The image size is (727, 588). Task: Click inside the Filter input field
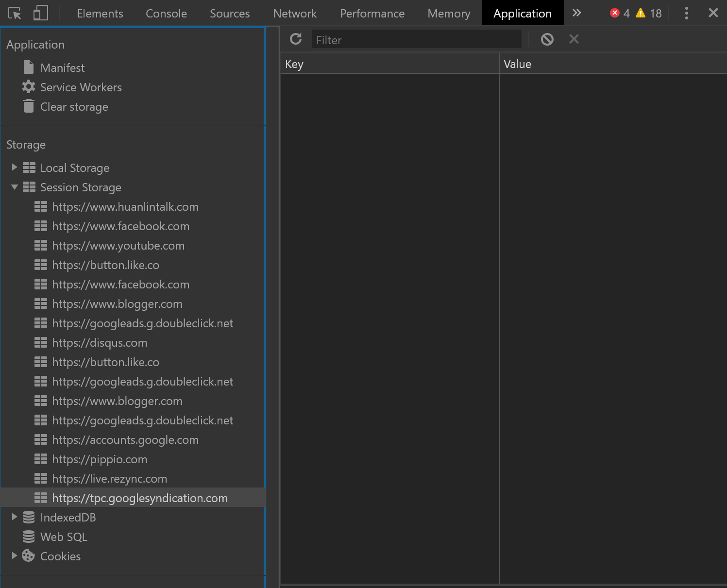(x=417, y=39)
